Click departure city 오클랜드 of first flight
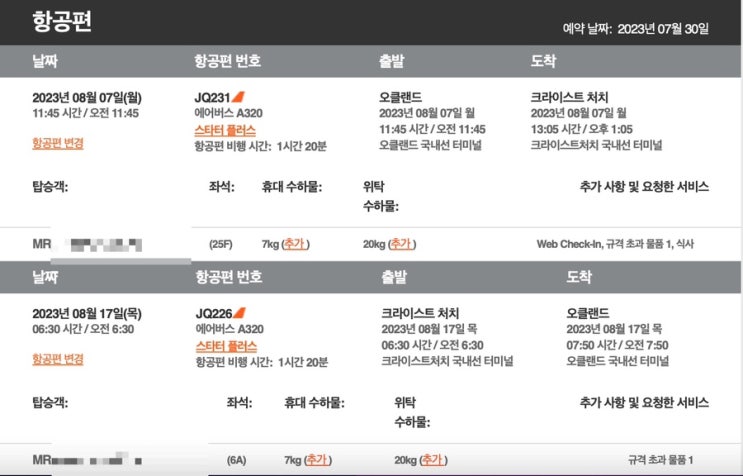The image size is (743, 476). point(400,97)
